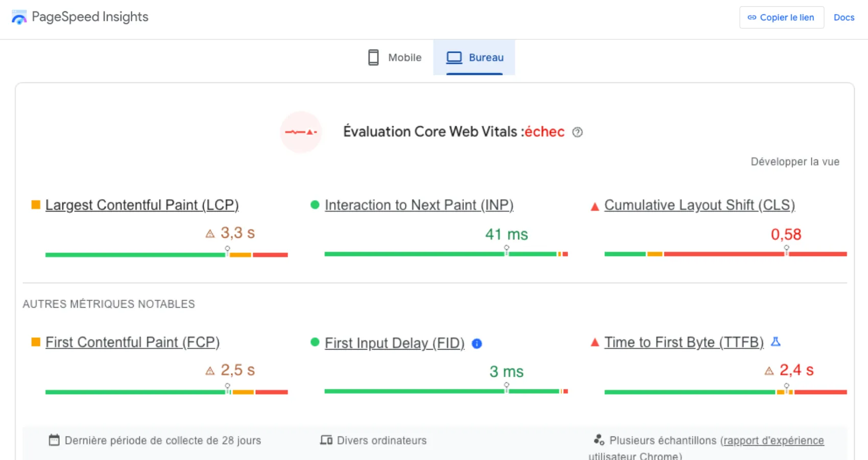
Task: Expand the view with Développer la vue
Action: click(x=795, y=162)
